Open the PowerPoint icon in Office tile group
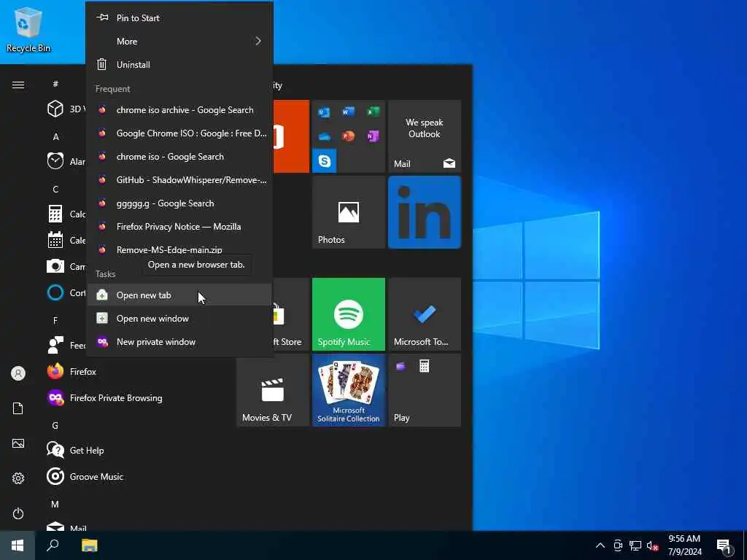This screenshot has width=747, height=560. [x=348, y=136]
